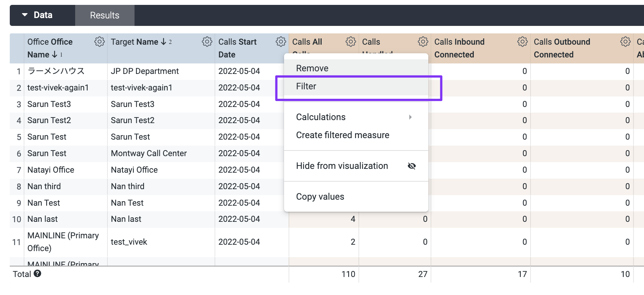Switch to the Results tab

tap(105, 15)
